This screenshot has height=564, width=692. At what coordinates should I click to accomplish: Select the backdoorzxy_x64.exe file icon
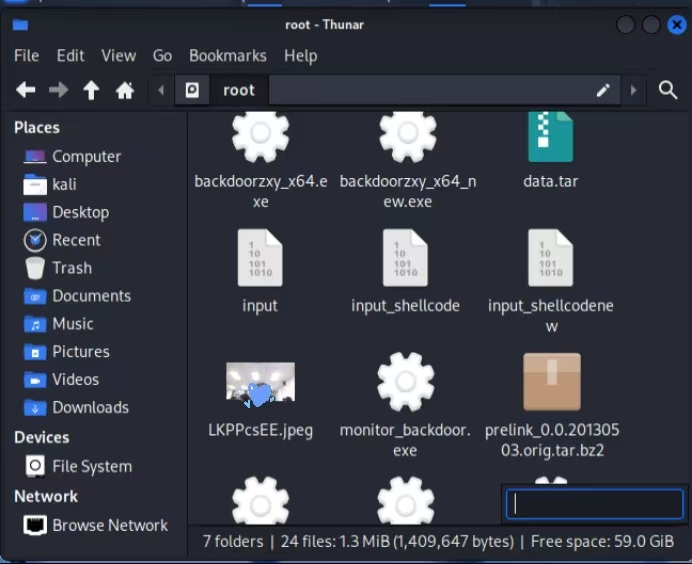click(260, 137)
